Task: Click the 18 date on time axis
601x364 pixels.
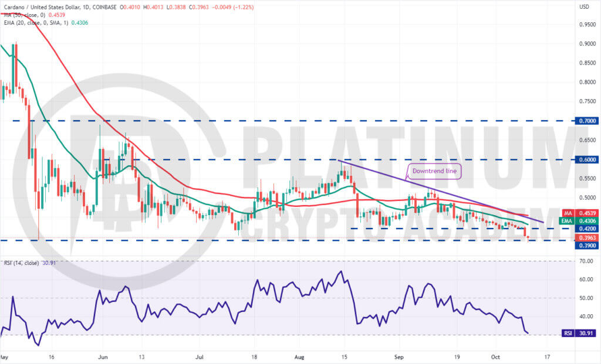Action: pos(254,357)
